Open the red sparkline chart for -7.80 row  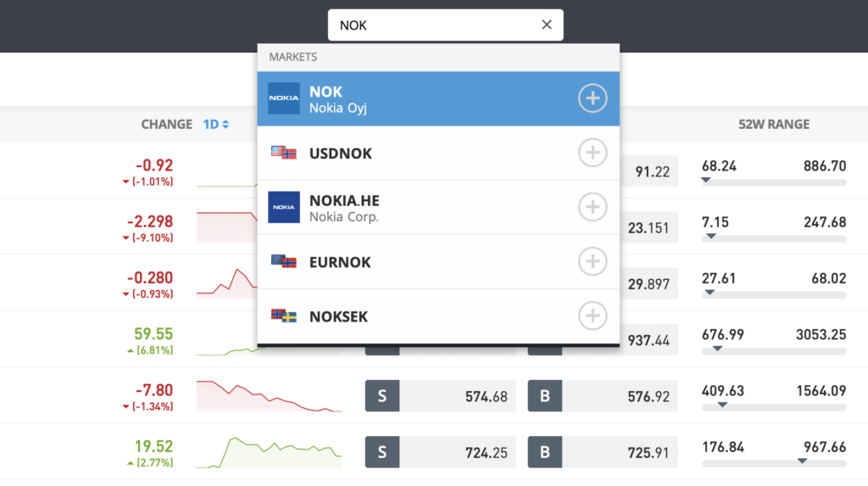(269, 396)
